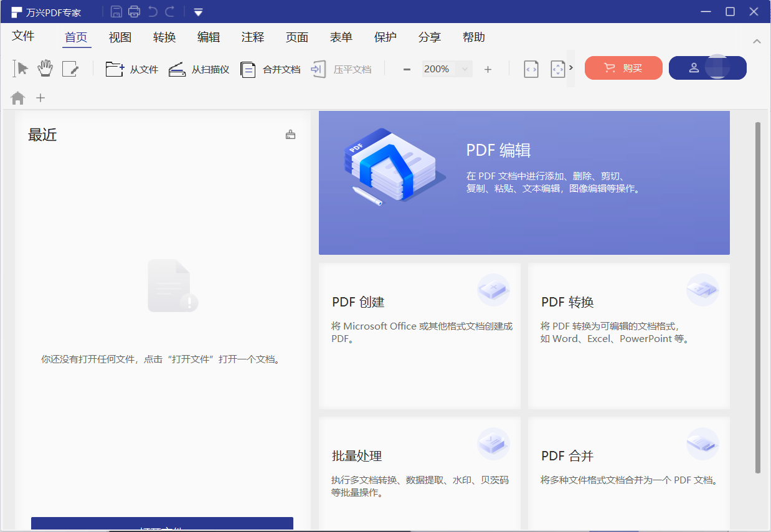
Task: Open the 合并文档 merge tool
Action: [x=270, y=69]
